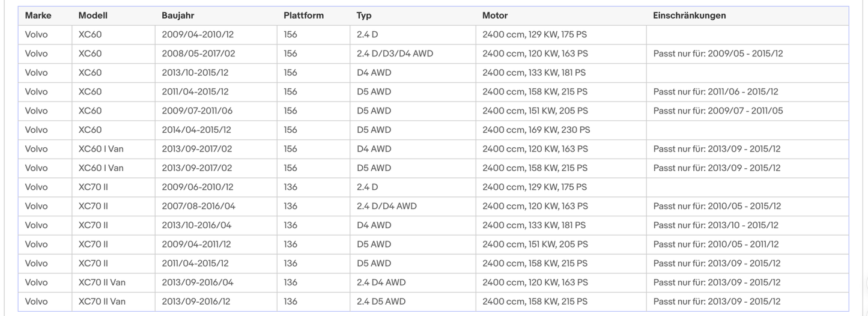Select the 2.4 D5 AWD type cell
The width and height of the screenshot is (868, 316).
[381, 302]
